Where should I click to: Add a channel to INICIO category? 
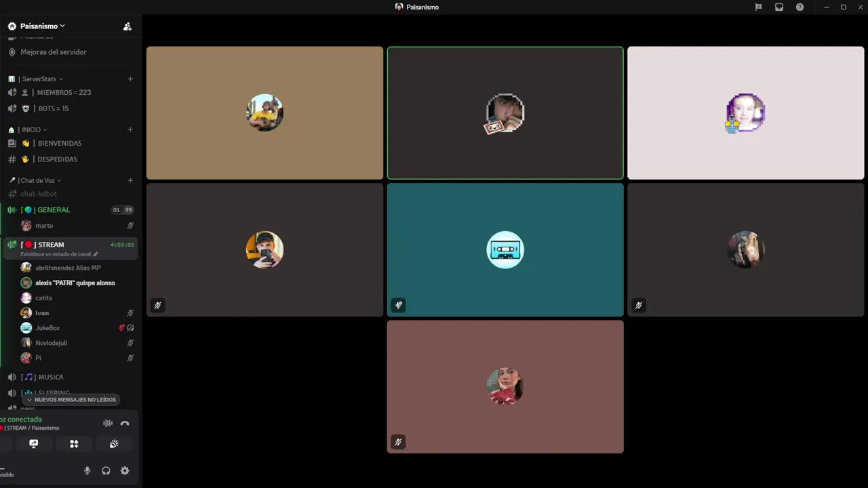click(x=130, y=130)
